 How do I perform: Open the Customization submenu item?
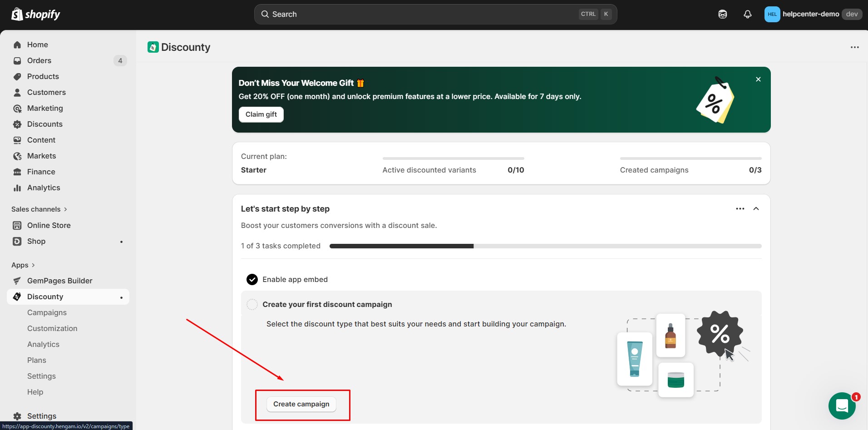pos(52,328)
